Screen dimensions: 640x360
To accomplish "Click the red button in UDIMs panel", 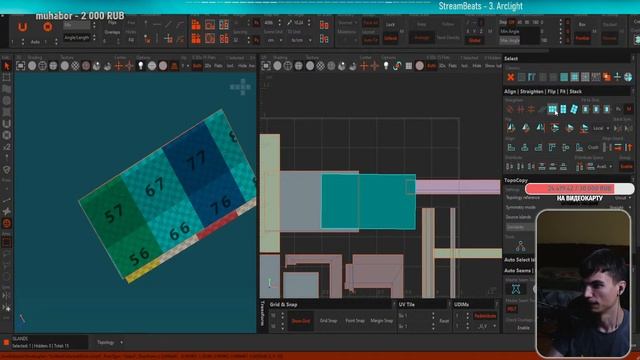I will pyautogui.click(x=485, y=316).
